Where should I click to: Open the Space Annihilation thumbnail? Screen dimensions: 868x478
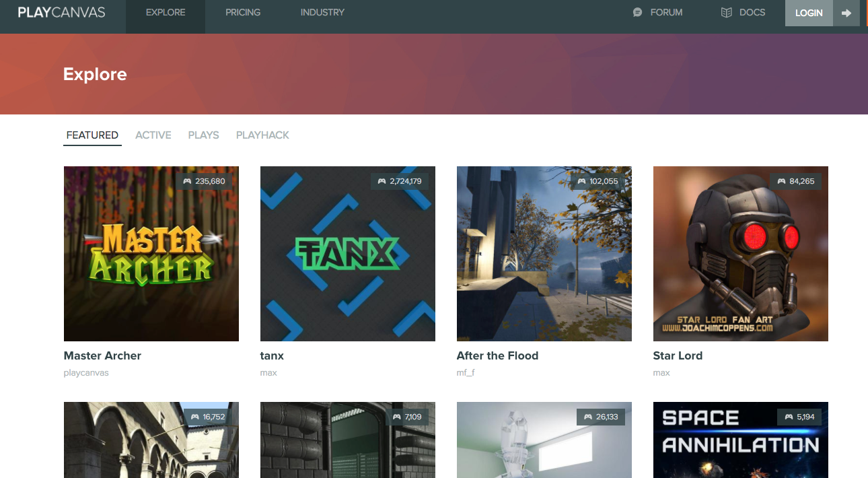pos(741,440)
